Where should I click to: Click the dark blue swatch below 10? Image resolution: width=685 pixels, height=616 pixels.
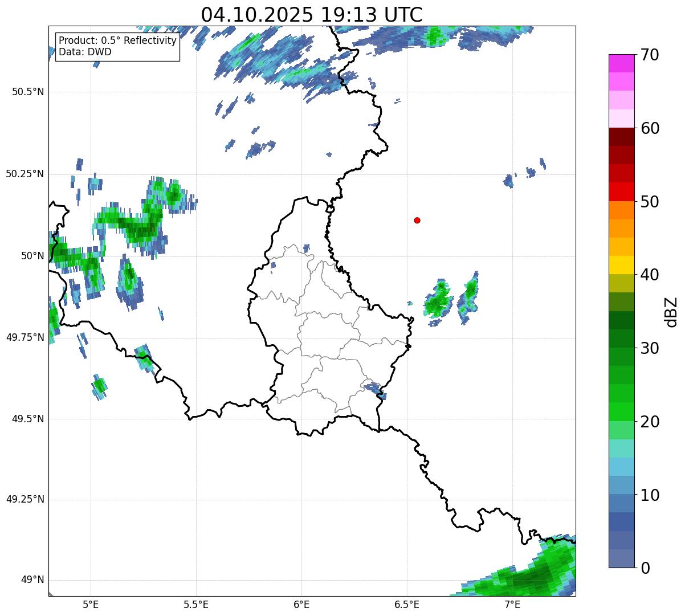point(621,521)
